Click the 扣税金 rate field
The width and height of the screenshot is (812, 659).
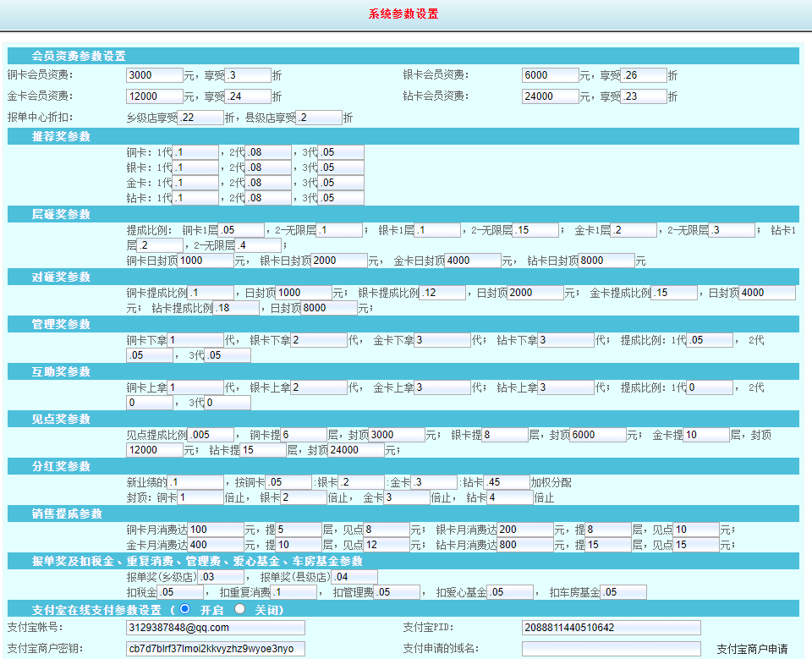pos(180,592)
